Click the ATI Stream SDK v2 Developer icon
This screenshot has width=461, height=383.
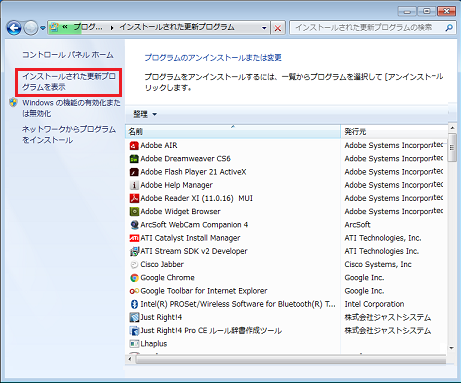(x=134, y=251)
